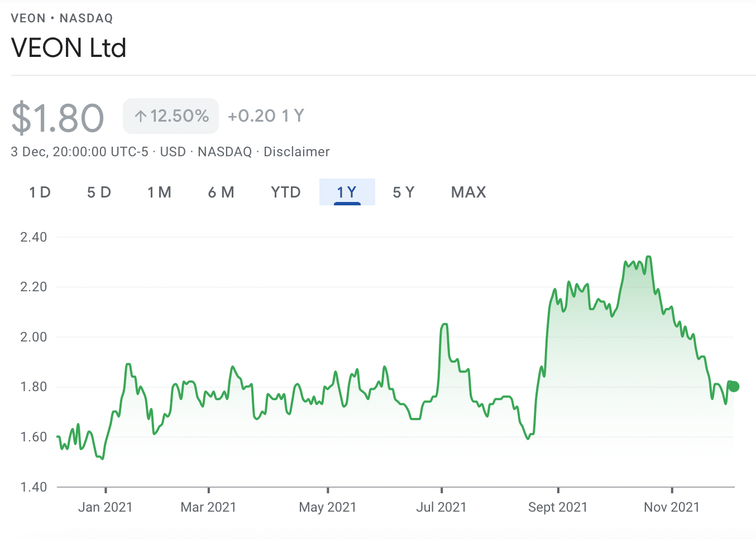Show the MAX range chart

coord(469,192)
